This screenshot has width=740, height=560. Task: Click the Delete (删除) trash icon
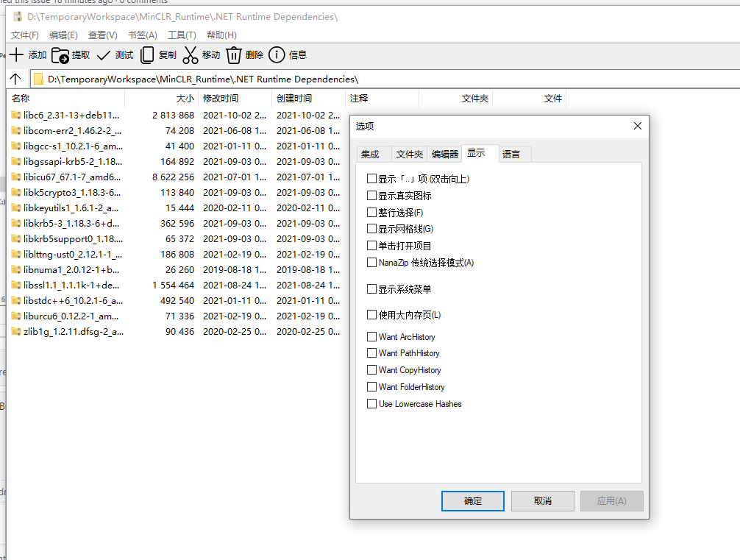click(234, 55)
